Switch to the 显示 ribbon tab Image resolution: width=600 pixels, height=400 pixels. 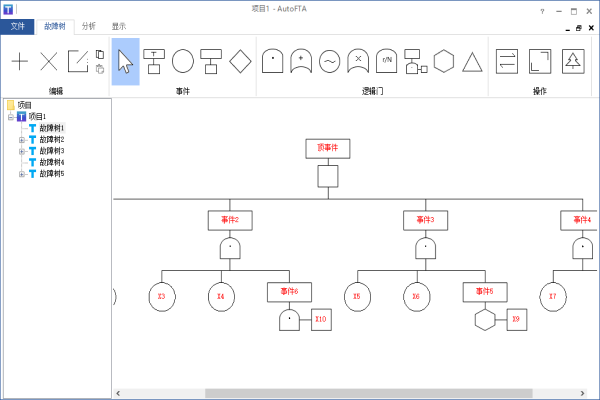[119, 26]
